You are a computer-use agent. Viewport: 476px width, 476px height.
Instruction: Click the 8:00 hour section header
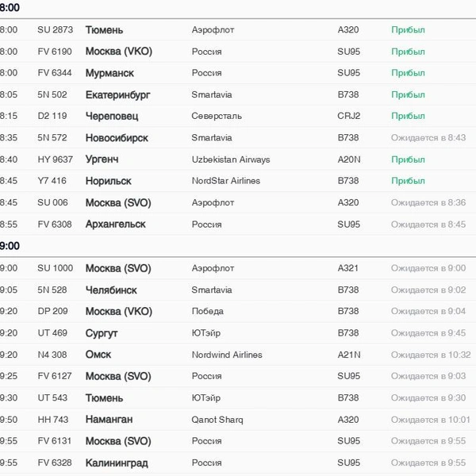(x=10, y=7)
